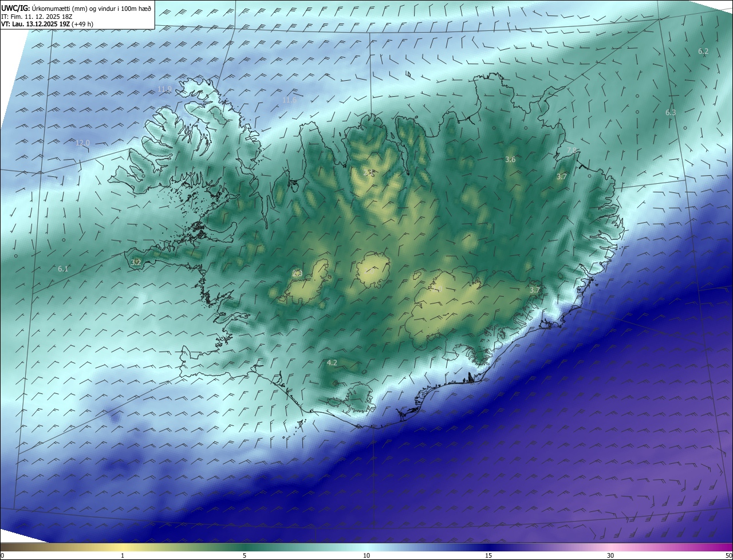The height and width of the screenshot is (560, 733).
Task: Click the 15 tick on the color scale
Action: click(488, 555)
